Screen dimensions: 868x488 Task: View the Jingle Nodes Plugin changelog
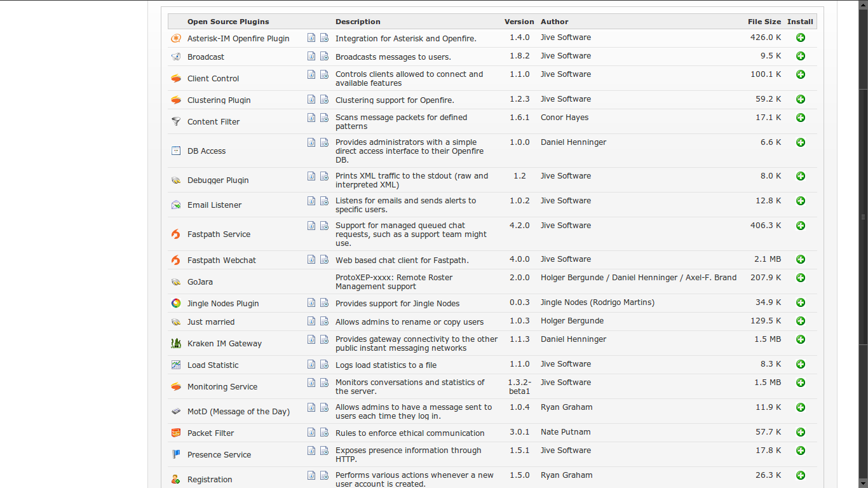click(324, 302)
